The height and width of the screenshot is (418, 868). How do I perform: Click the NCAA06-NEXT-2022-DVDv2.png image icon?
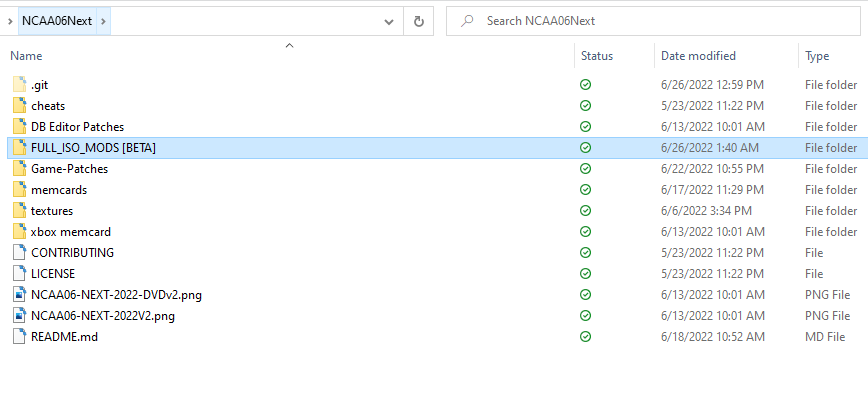pyautogui.click(x=19, y=295)
